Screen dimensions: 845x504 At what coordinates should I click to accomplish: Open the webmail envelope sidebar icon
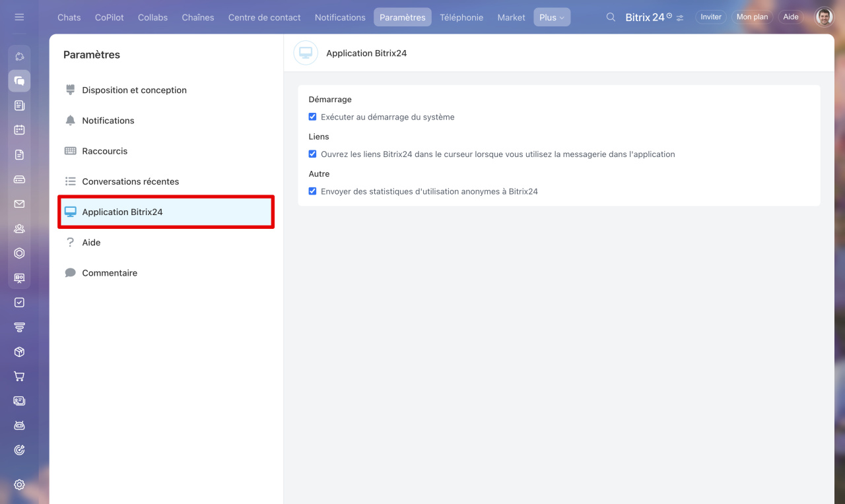[x=19, y=204]
